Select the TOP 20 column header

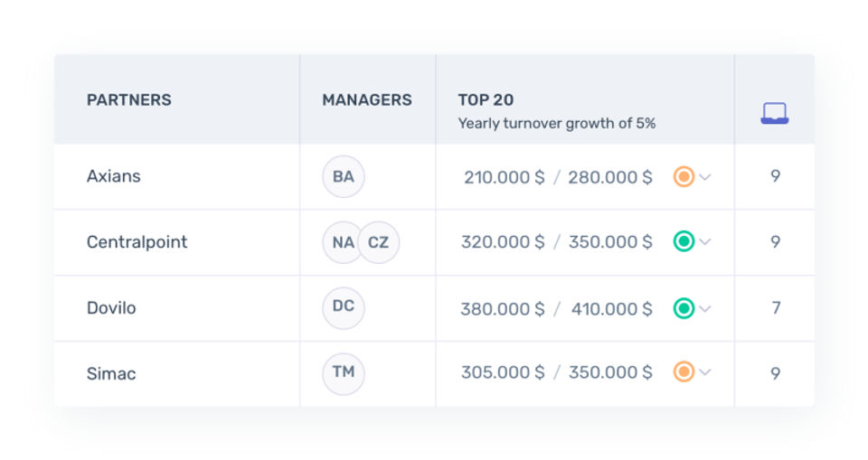[486, 100]
